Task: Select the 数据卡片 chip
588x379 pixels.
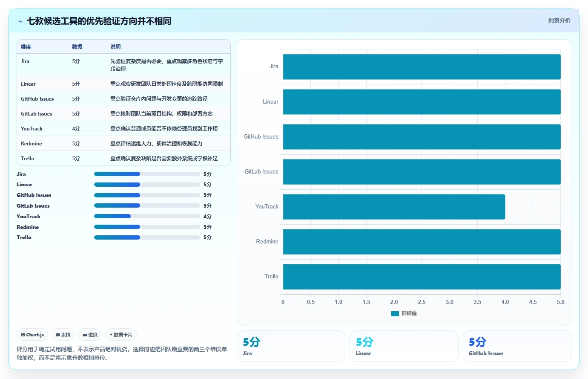Action: coord(121,335)
